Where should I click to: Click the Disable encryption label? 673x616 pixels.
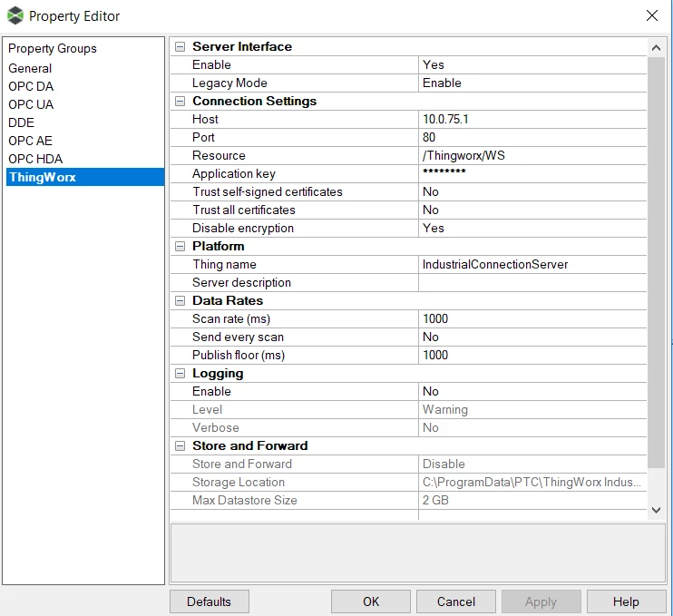pyautogui.click(x=242, y=228)
